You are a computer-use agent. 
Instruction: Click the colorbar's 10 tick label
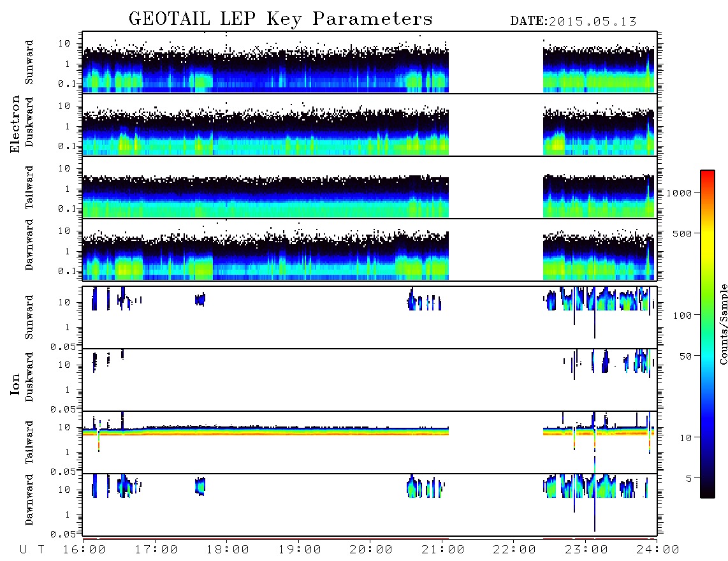[x=685, y=439]
